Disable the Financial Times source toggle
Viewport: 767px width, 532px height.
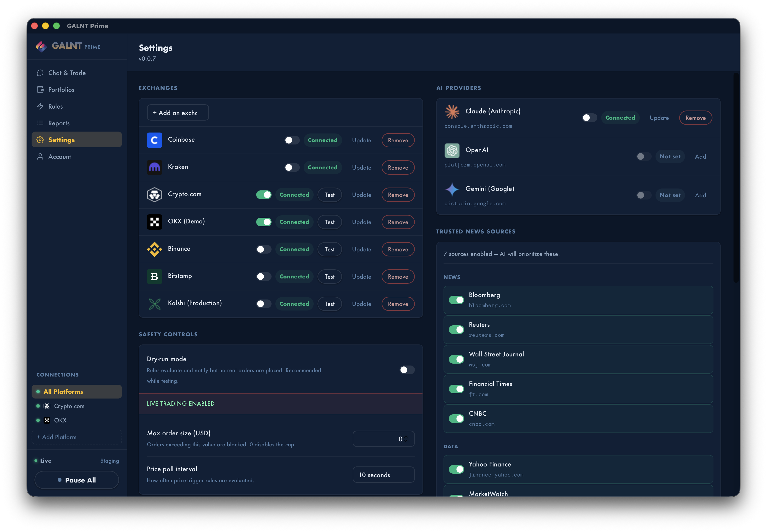[456, 389]
